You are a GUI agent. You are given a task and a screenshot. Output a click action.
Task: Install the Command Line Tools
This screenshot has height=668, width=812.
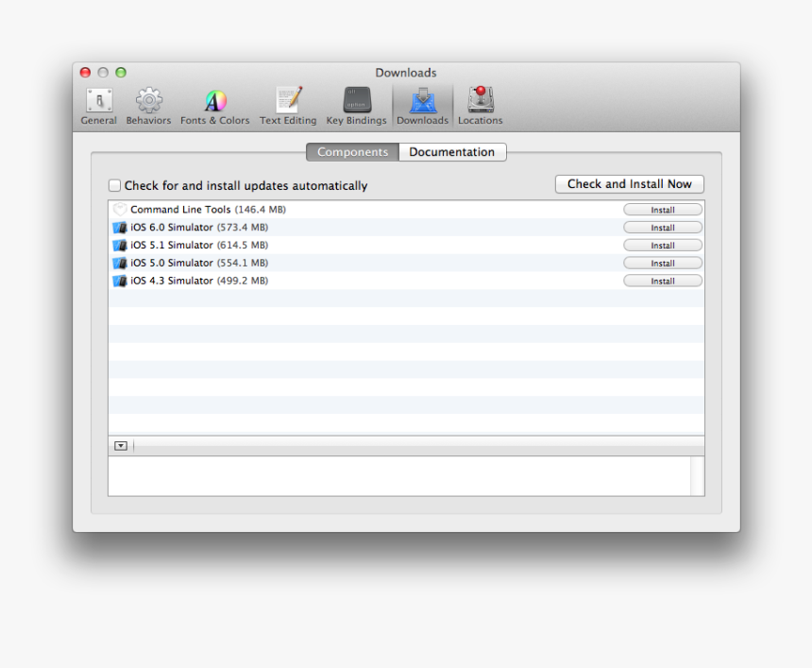662,209
